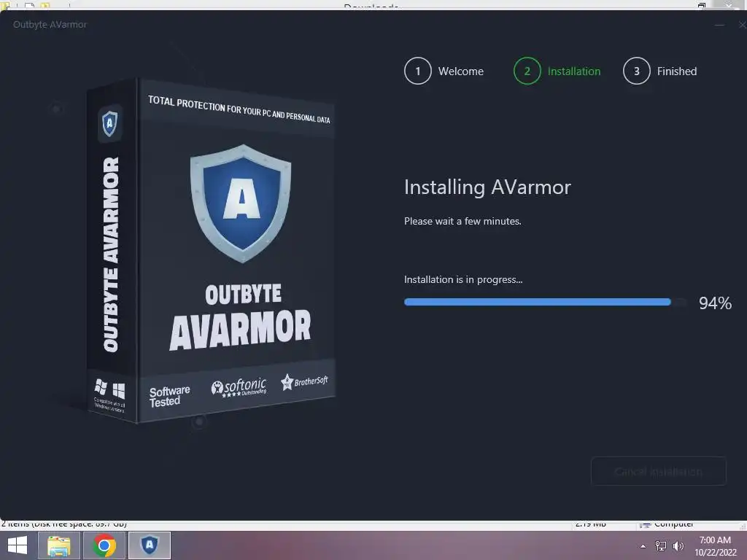Viewport: 747px width, 560px height.
Task: Click the installation progress bar
Action: click(545, 302)
